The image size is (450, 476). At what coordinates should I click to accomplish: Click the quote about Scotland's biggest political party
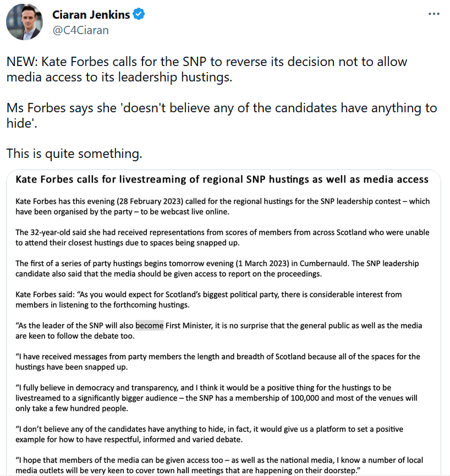tap(208, 299)
